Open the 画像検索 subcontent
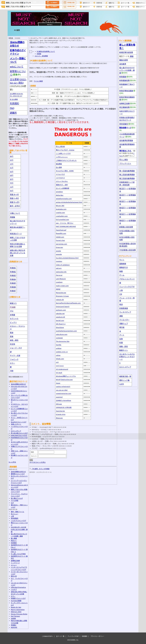146x644 pixels. [123, 264]
